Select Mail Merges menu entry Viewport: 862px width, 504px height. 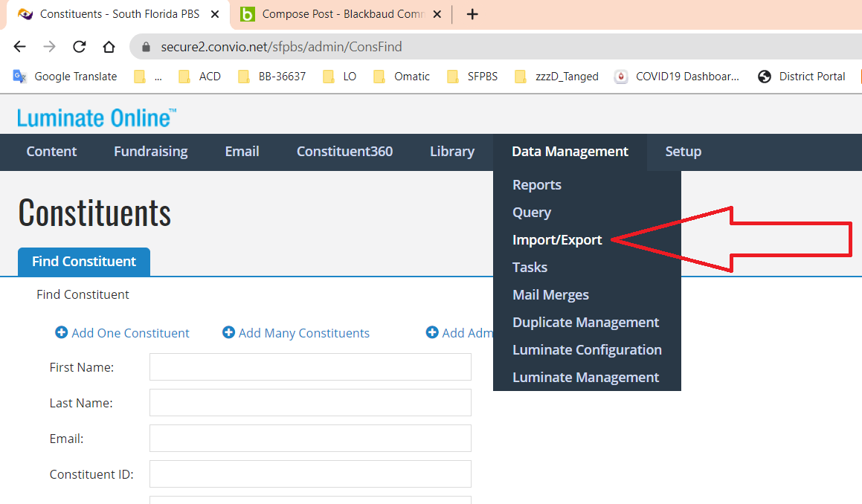[x=551, y=294]
